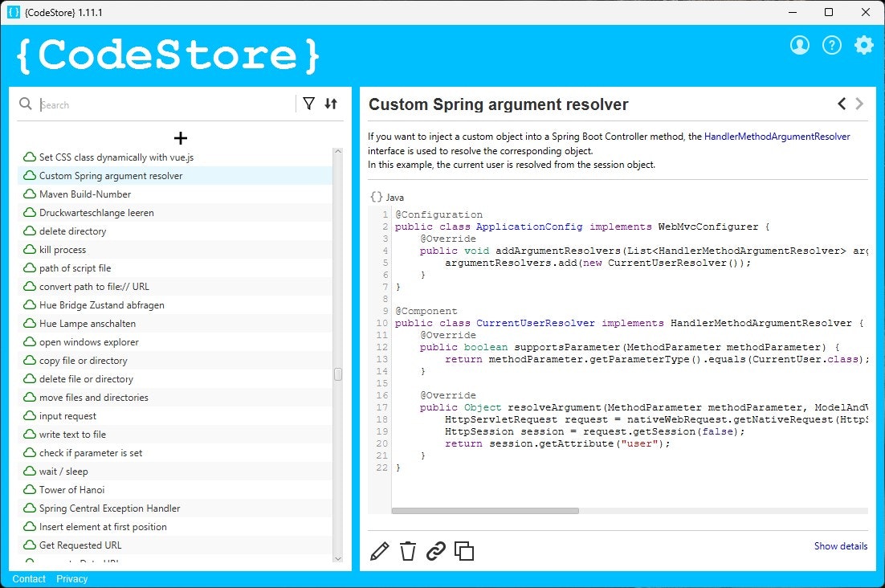The height and width of the screenshot is (588, 885).
Task: Select 'Druckwarteschlange leeren' snippet
Action: [175, 213]
